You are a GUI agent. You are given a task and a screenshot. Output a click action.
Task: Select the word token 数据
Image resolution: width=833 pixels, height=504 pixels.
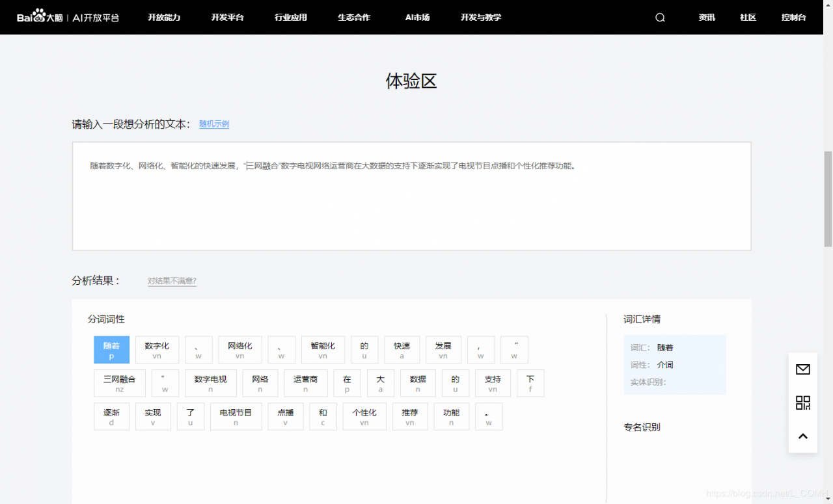(418, 383)
